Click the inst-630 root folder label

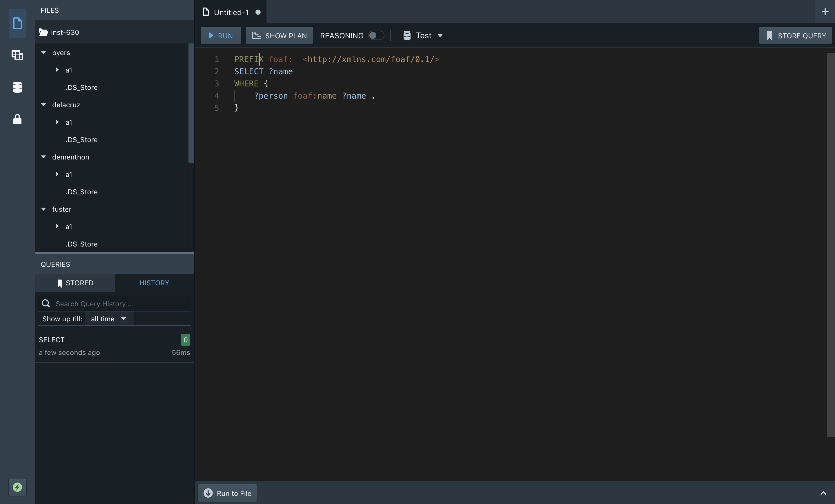(65, 32)
